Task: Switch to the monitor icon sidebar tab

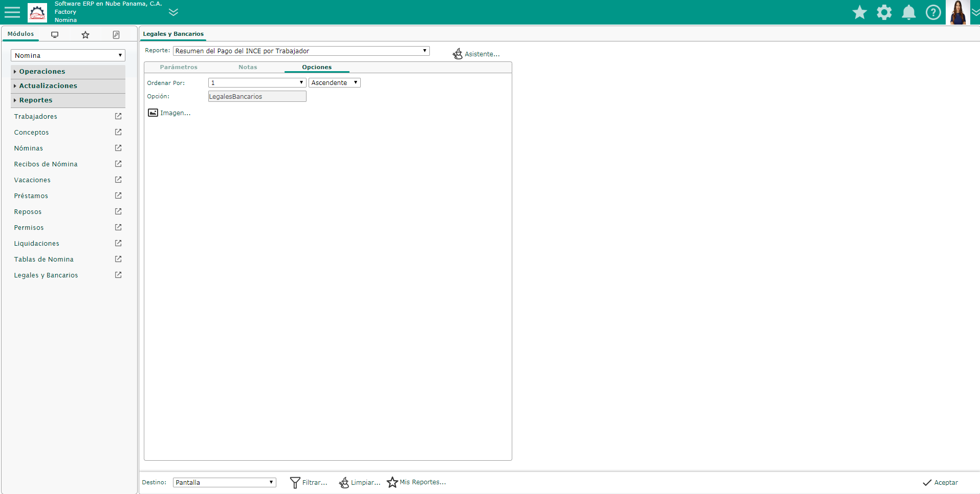Action: click(x=55, y=34)
